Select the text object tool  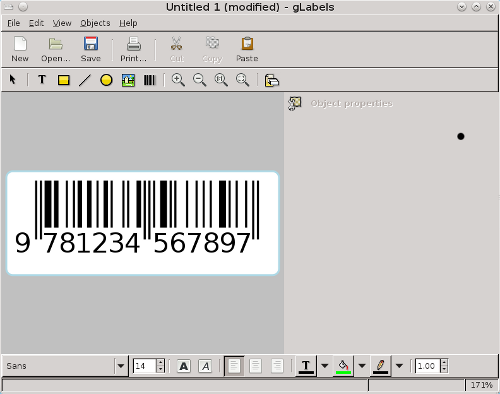(42, 80)
